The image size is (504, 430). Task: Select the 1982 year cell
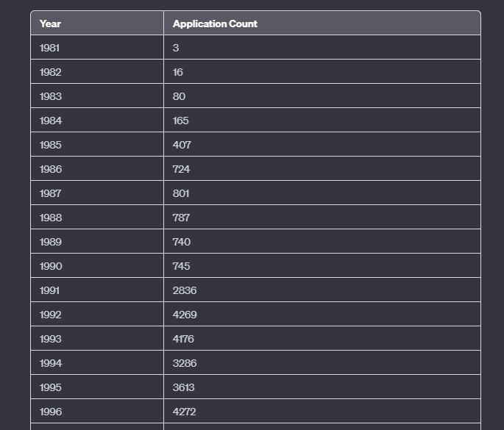pos(50,72)
